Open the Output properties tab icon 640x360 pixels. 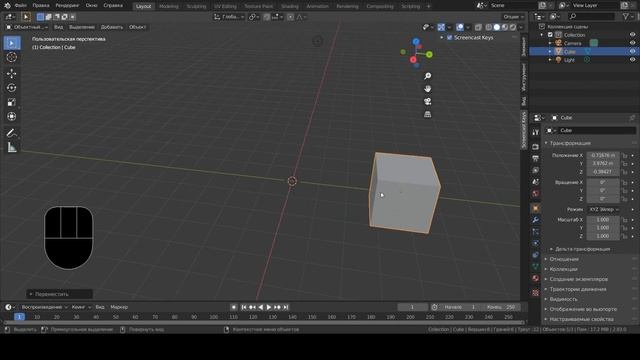click(536, 158)
